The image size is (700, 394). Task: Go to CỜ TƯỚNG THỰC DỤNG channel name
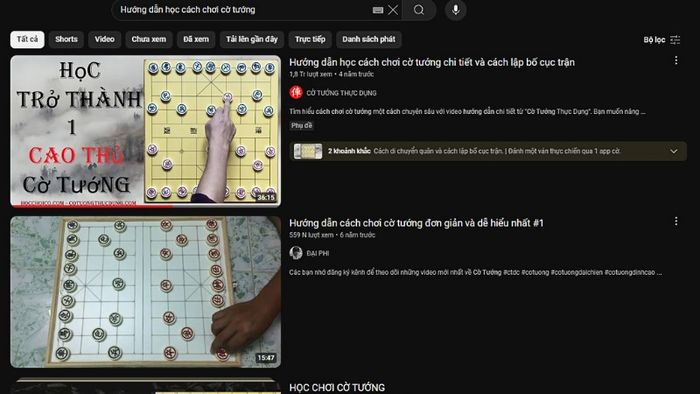(342, 93)
